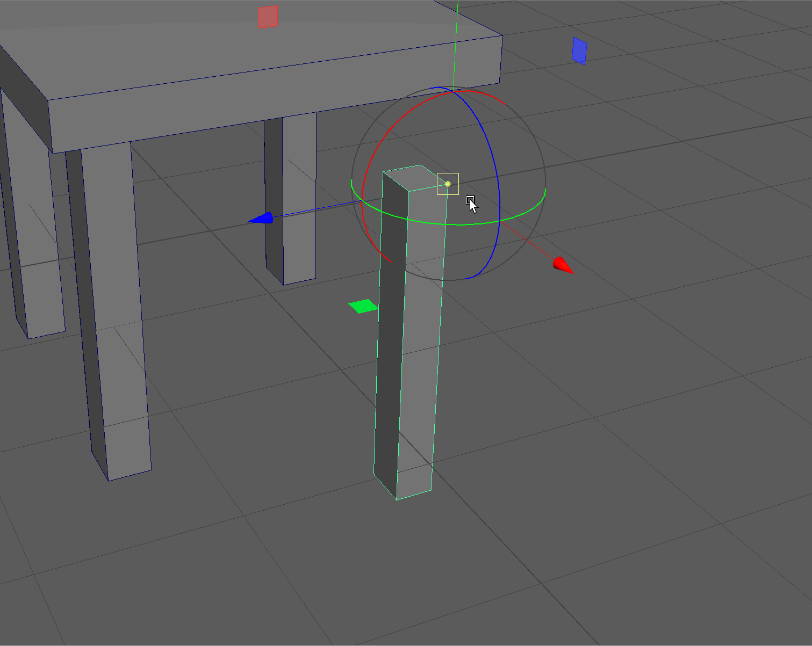Select the large front-left table leg
Image resolution: width=812 pixels, height=646 pixels.
point(116,322)
